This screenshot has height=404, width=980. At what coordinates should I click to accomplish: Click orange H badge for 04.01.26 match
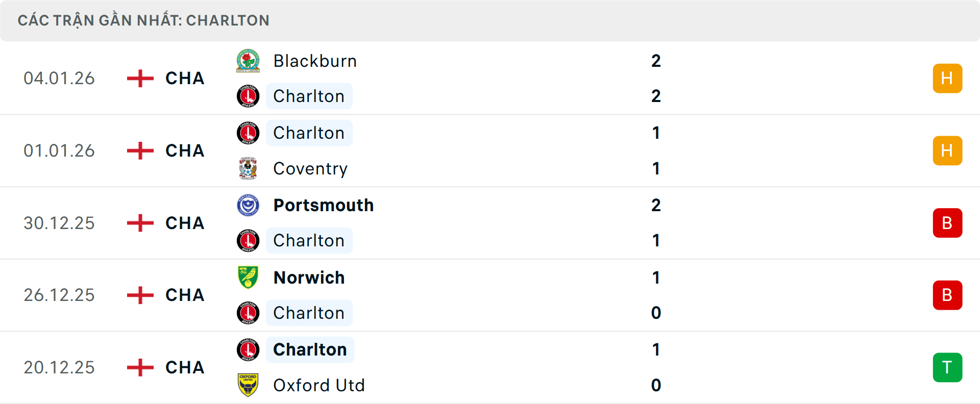tap(947, 79)
